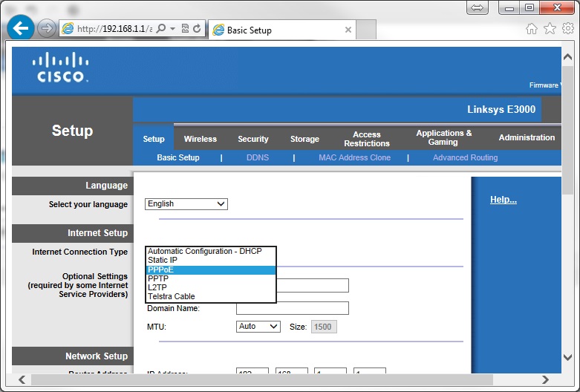This screenshot has width=580, height=392.
Task: Expand the MTU Auto dropdown
Action: pos(258,327)
